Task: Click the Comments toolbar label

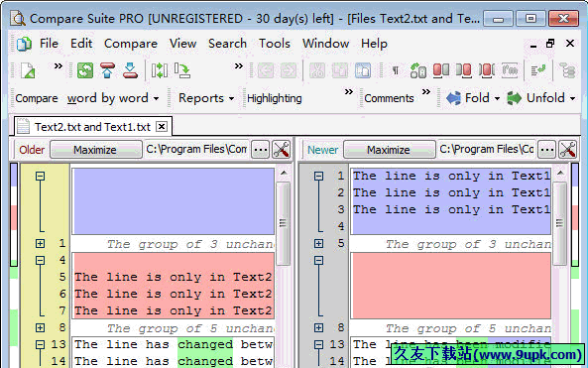Action: pyautogui.click(x=389, y=98)
